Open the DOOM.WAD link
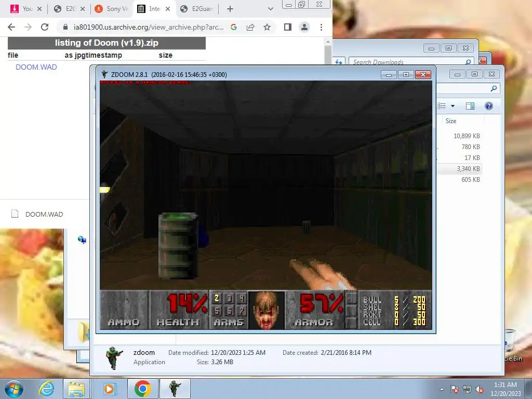The height and width of the screenshot is (399, 532). pos(36,67)
